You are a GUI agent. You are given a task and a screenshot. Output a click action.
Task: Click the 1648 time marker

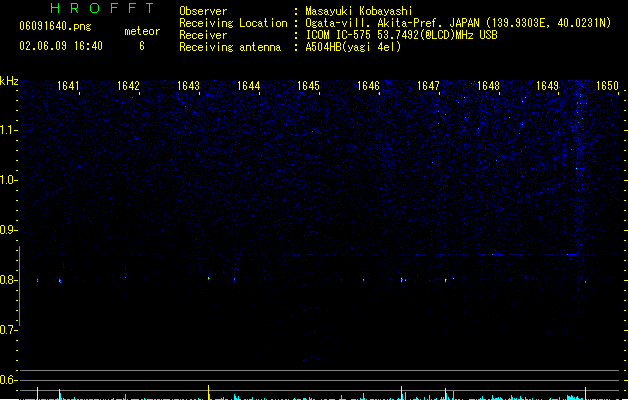(x=488, y=86)
